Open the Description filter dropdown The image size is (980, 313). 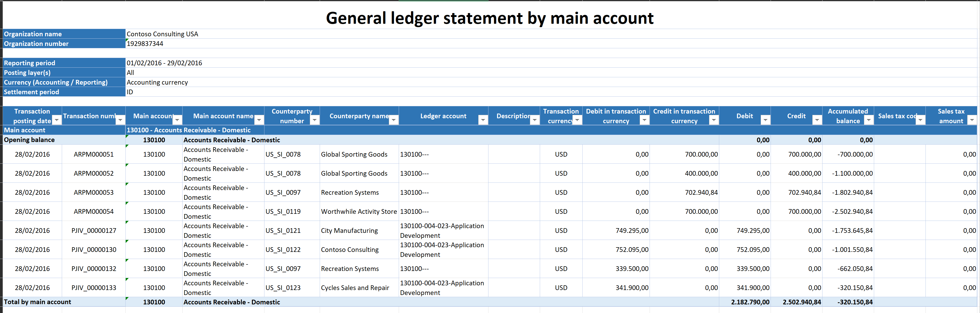535,120
